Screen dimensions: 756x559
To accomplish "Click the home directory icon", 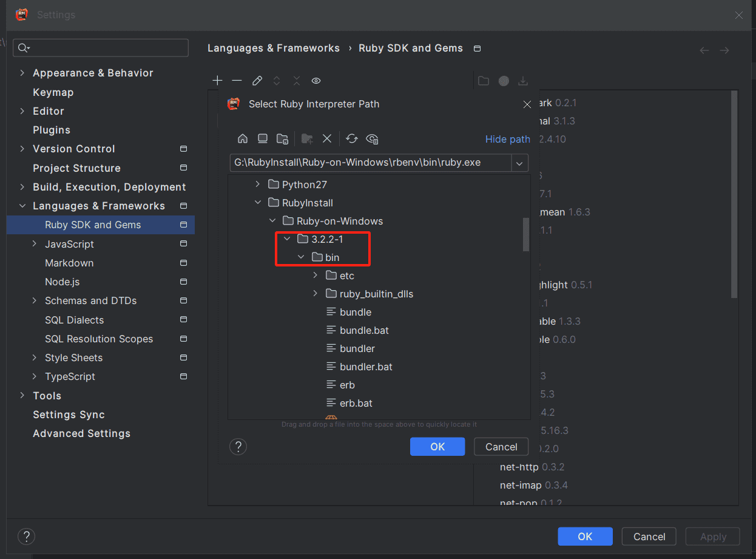I will 243,138.
